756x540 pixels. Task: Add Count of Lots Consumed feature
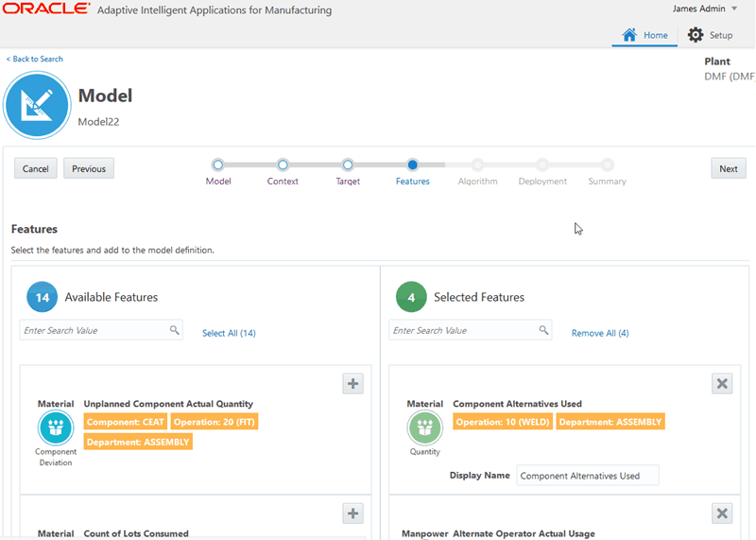click(352, 513)
